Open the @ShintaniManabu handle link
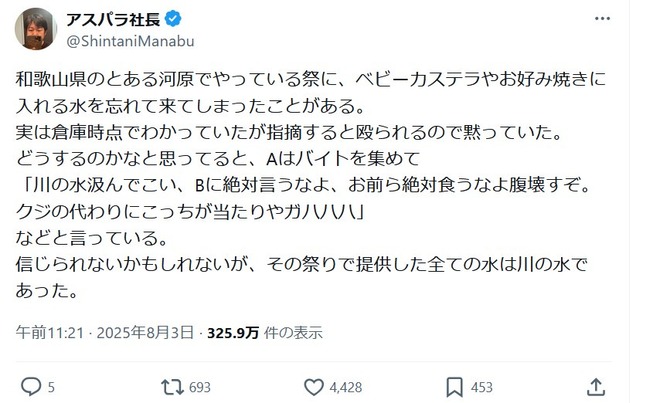This screenshot has width=670, height=403. click(x=131, y=41)
